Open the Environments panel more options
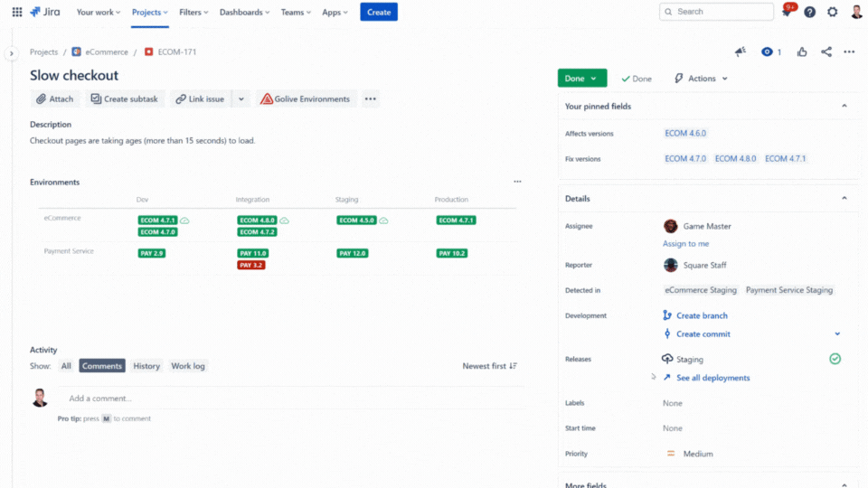868x488 pixels. click(517, 182)
